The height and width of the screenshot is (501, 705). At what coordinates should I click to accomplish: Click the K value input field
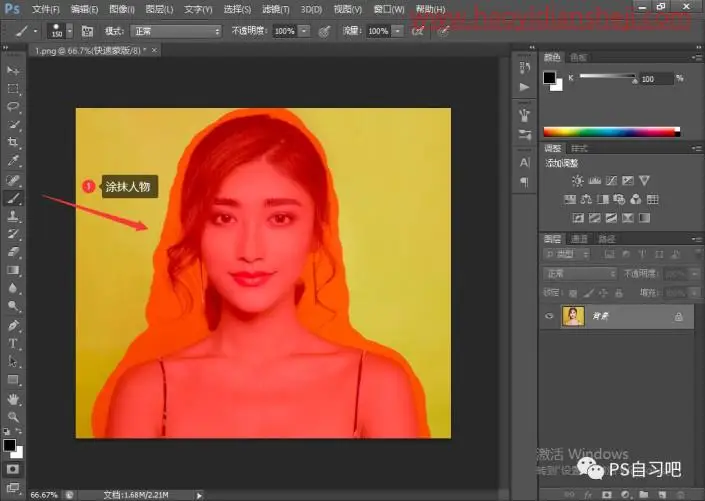coord(656,79)
